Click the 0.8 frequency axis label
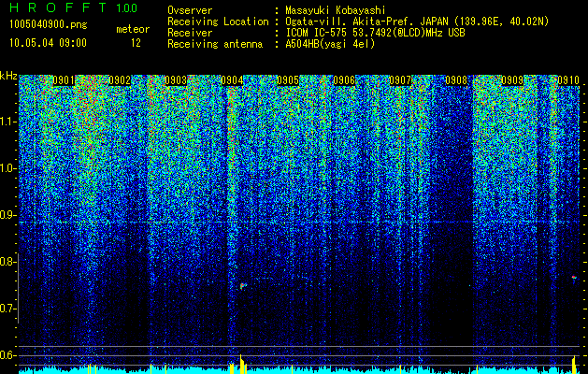Screen dimensions: 588x374 pos(8,262)
